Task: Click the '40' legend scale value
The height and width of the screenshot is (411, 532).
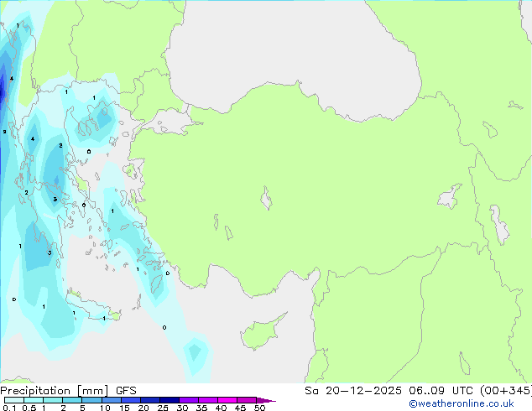Action: (221, 408)
